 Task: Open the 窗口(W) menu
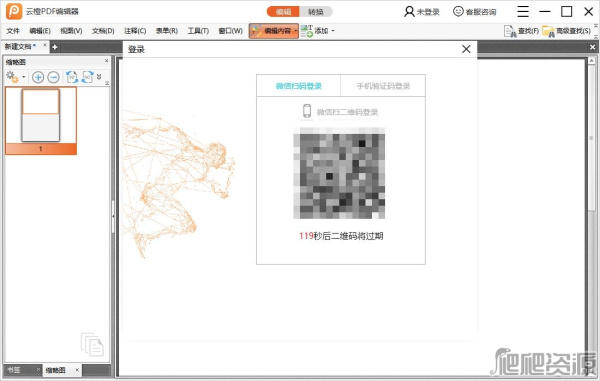pos(230,31)
